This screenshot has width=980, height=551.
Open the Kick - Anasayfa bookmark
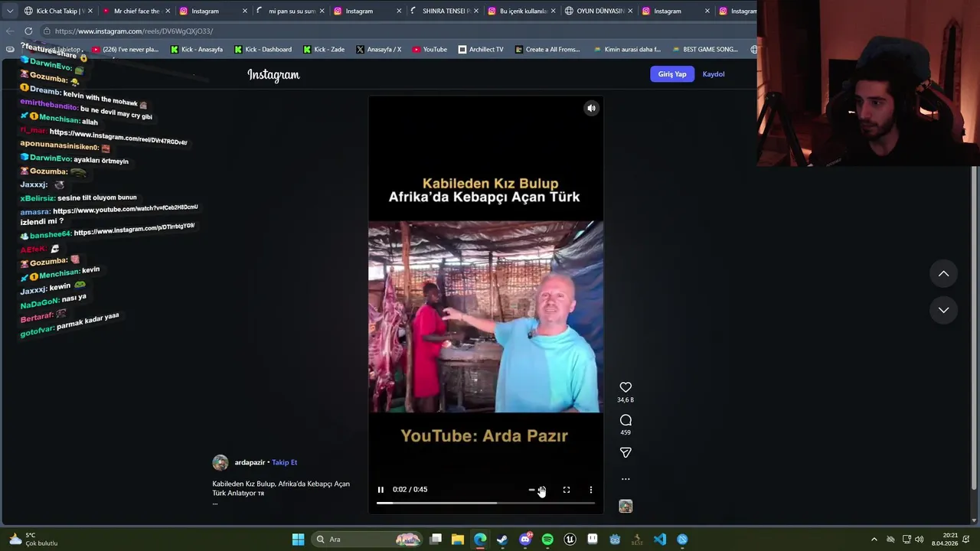point(197,49)
